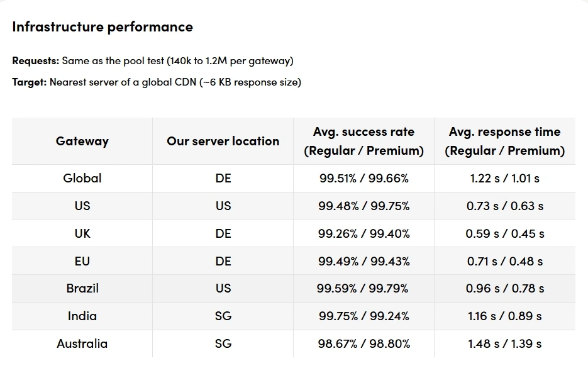The height and width of the screenshot is (368, 588).
Task: Click success rate "98.67% / 98.80%"
Action: [x=363, y=343]
